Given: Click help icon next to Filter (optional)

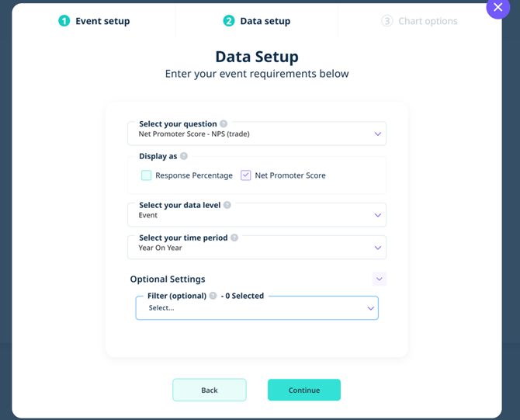Looking at the screenshot, I should click(213, 296).
